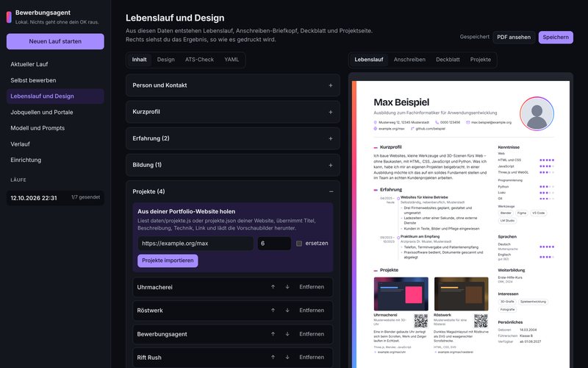This screenshot has height=368, width=588.
Task: Open Einrichtung in sidebar
Action: [55, 160]
